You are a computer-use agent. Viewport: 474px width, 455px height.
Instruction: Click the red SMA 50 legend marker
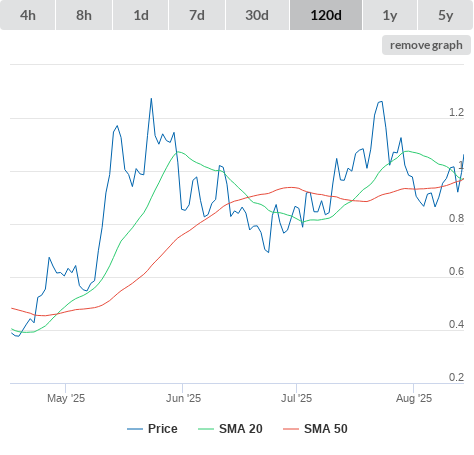[x=291, y=429]
